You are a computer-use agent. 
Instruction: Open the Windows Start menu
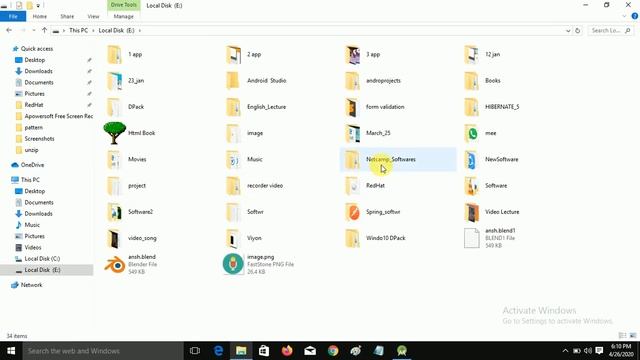point(11,351)
